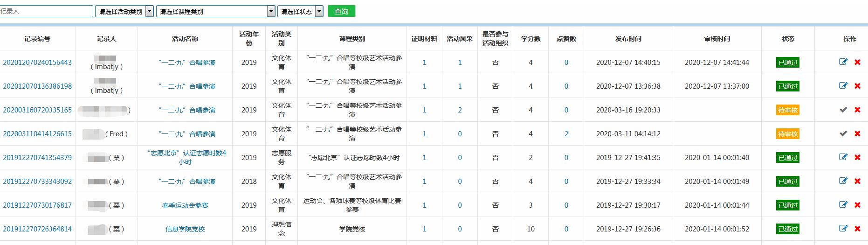Click the 待审核 status badge of record 202003160720335165

787,110
